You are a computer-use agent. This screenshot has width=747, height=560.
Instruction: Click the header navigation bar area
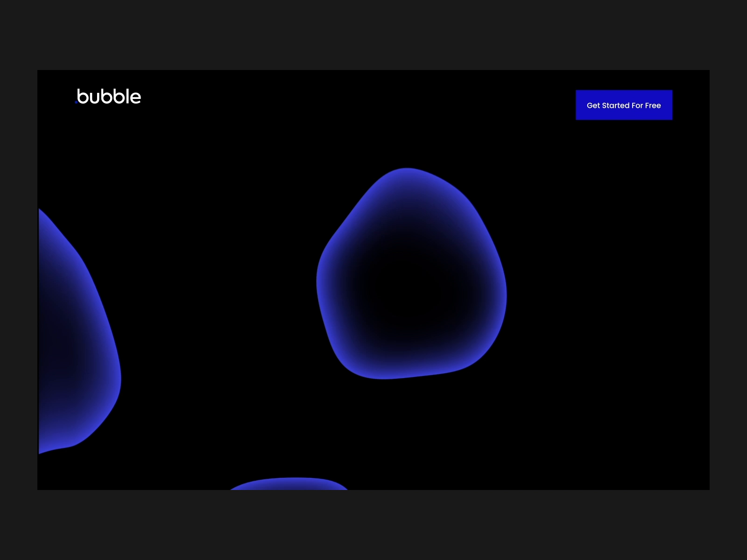373,98
